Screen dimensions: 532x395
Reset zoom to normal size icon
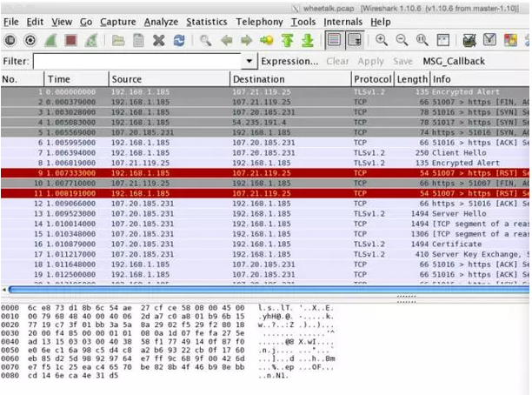coord(422,40)
